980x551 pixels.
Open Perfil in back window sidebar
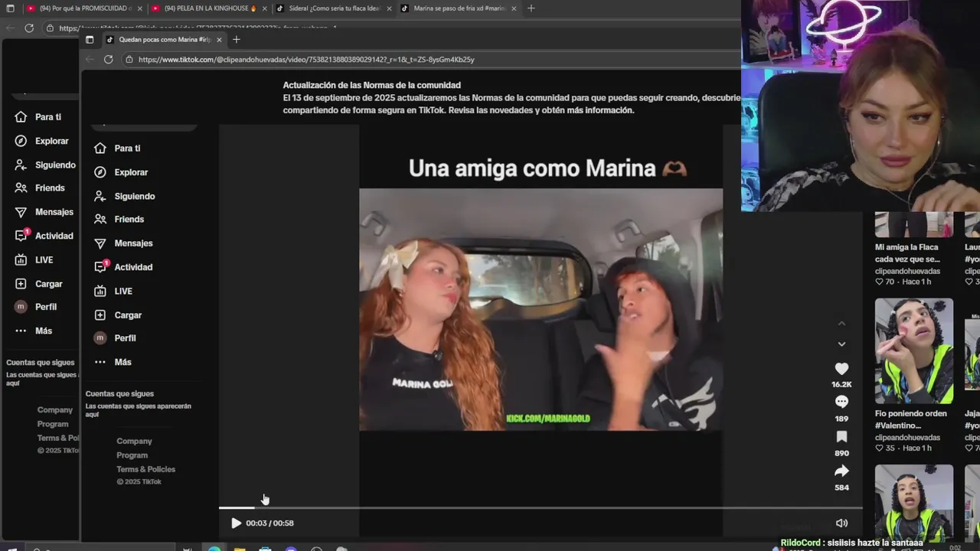[x=36, y=306]
